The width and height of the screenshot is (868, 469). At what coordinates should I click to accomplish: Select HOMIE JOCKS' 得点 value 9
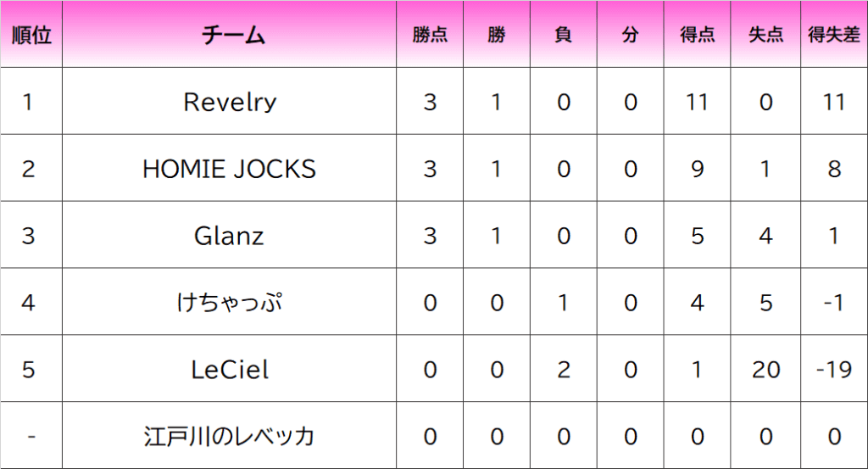coord(697,168)
